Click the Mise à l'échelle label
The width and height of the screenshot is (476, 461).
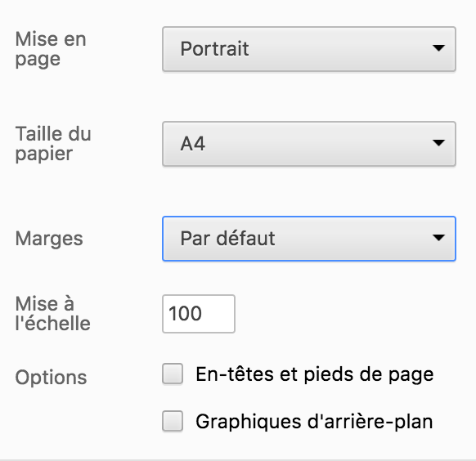tap(53, 313)
